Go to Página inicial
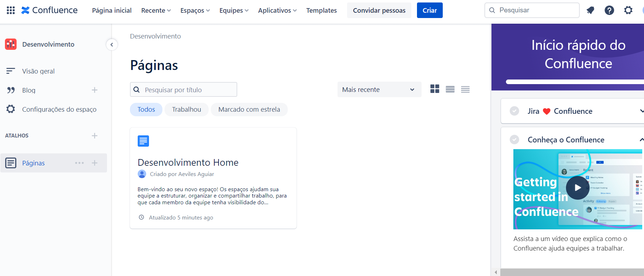644x276 pixels. click(112, 11)
